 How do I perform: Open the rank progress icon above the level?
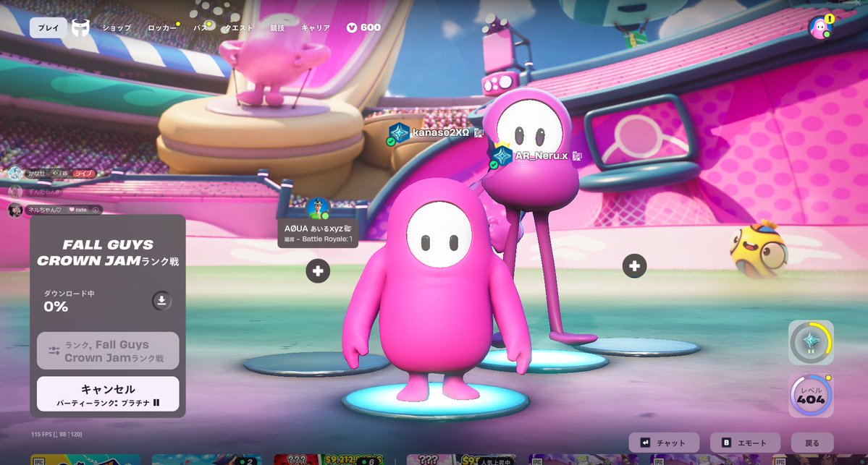811,343
